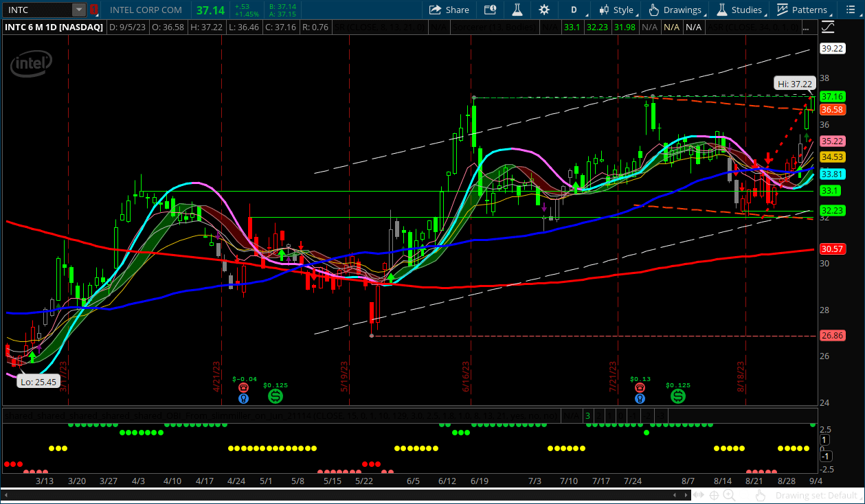Click the Intel logo watermark
The height and width of the screenshot is (504, 865).
(x=32, y=64)
